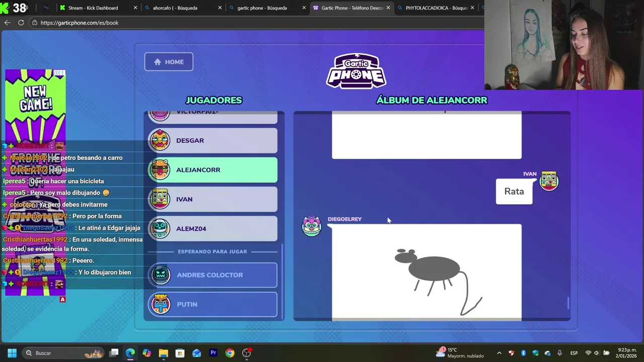Close the 'ahorcafo' search tab
Screen dimensions: 644x362
coord(220,8)
